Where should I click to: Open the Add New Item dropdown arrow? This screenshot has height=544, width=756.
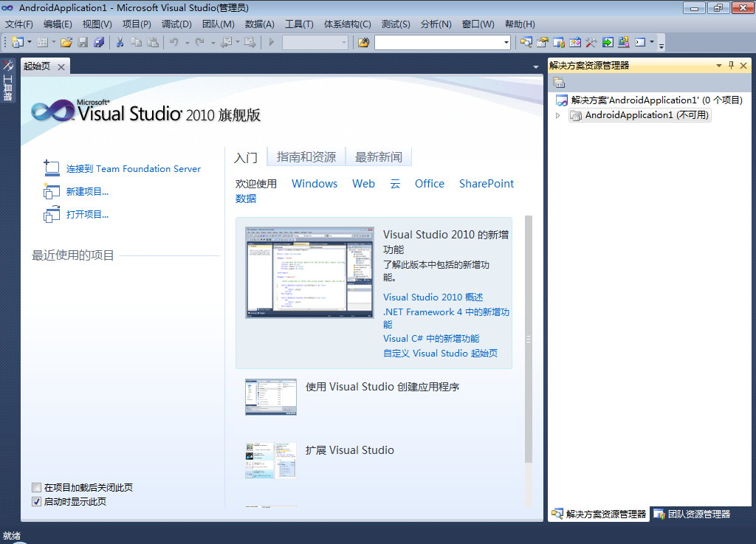click(x=53, y=42)
